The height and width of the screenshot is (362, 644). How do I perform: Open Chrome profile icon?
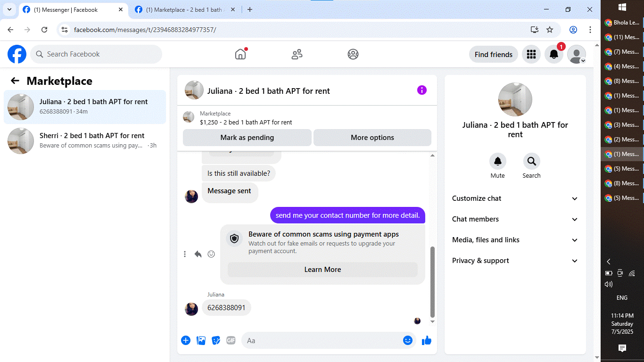[x=573, y=30]
